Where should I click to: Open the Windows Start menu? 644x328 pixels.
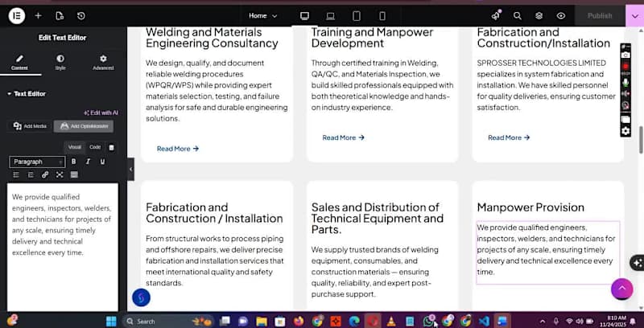point(111,321)
